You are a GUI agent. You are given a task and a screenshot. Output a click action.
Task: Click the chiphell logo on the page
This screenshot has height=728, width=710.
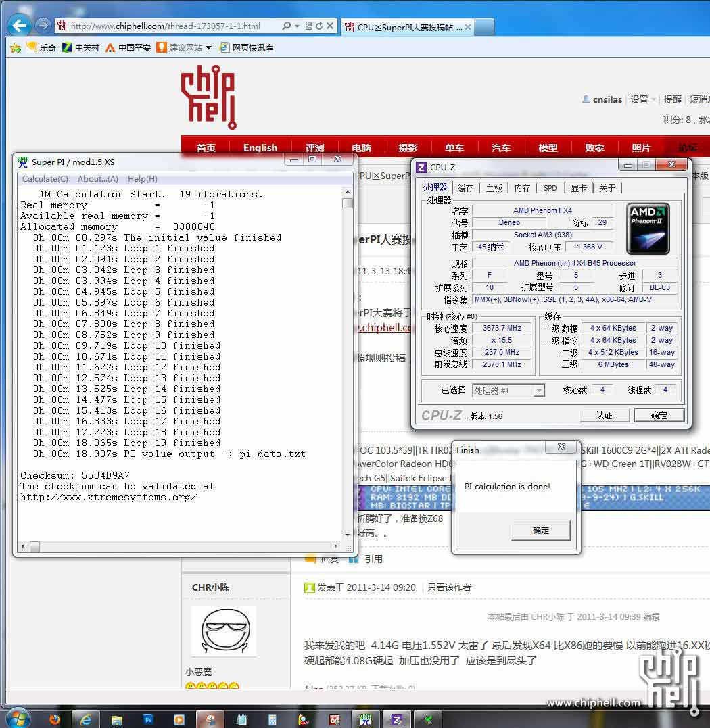coord(208,96)
